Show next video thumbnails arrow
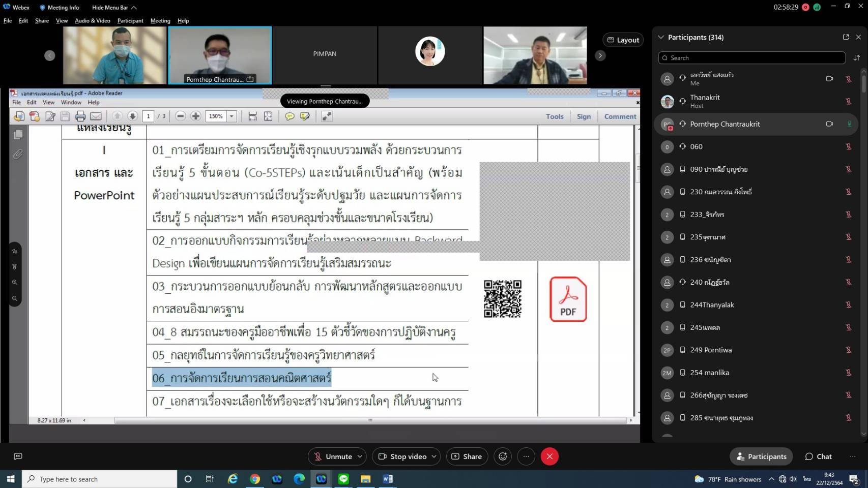 (x=600, y=55)
